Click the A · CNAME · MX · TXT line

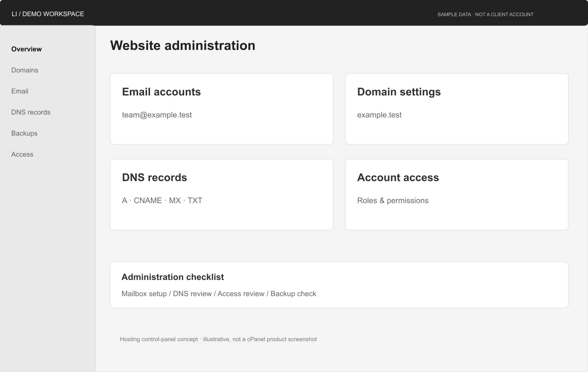pyautogui.click(x=162, y=200)
